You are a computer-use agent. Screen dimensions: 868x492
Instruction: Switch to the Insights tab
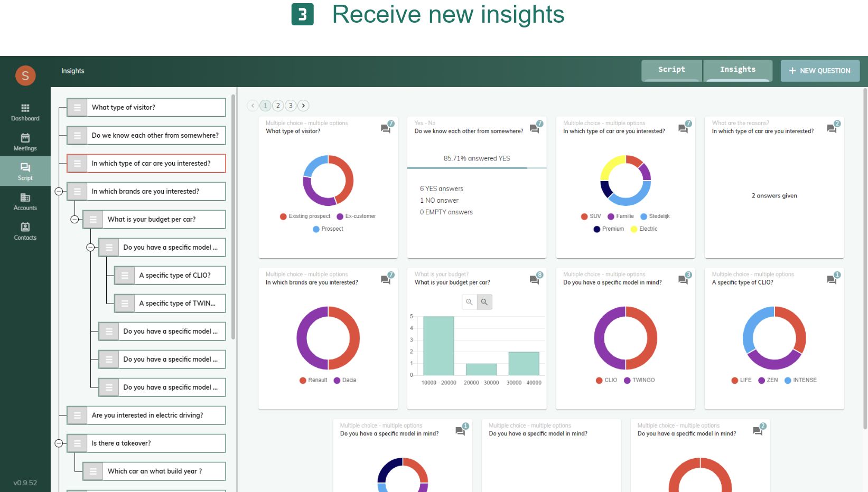click(x=738, y=70)
